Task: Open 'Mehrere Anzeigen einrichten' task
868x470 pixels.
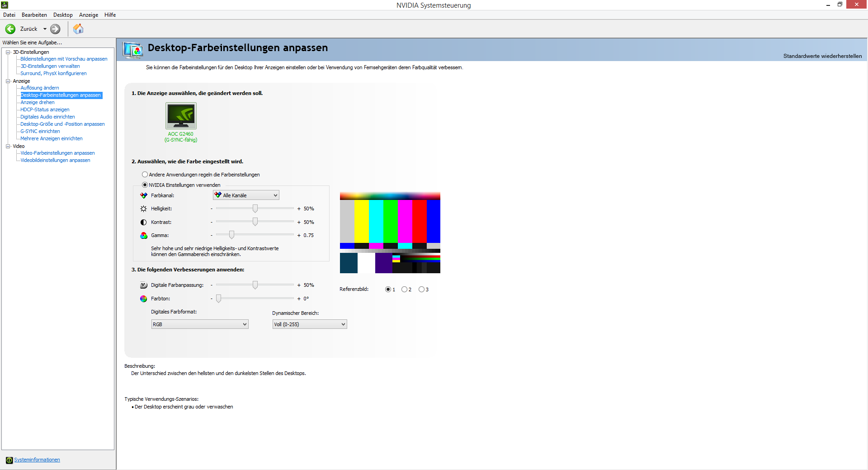Action: pyautogui.click(x=52, y=138)
